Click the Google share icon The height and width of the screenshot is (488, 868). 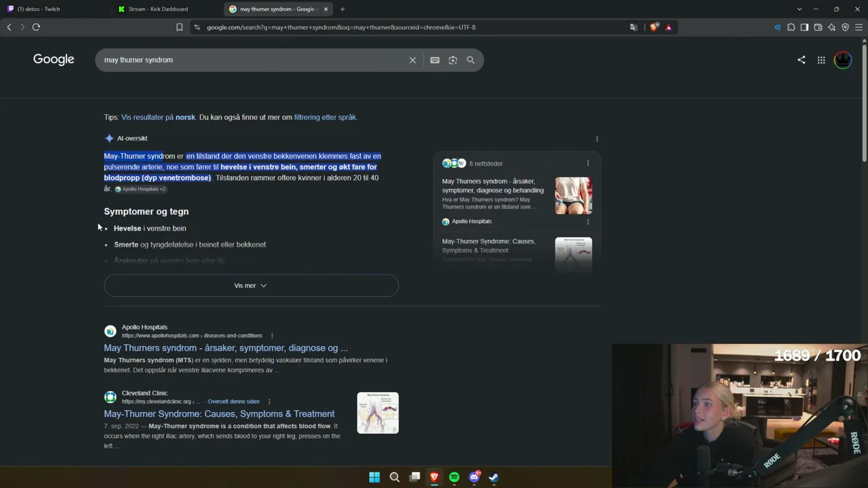(x=802, y=60)
